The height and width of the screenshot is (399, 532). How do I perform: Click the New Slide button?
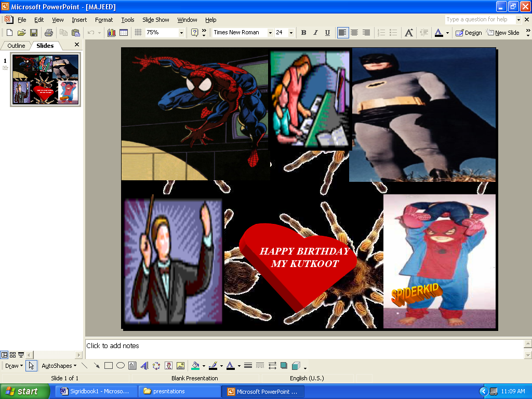coord(503,33)
